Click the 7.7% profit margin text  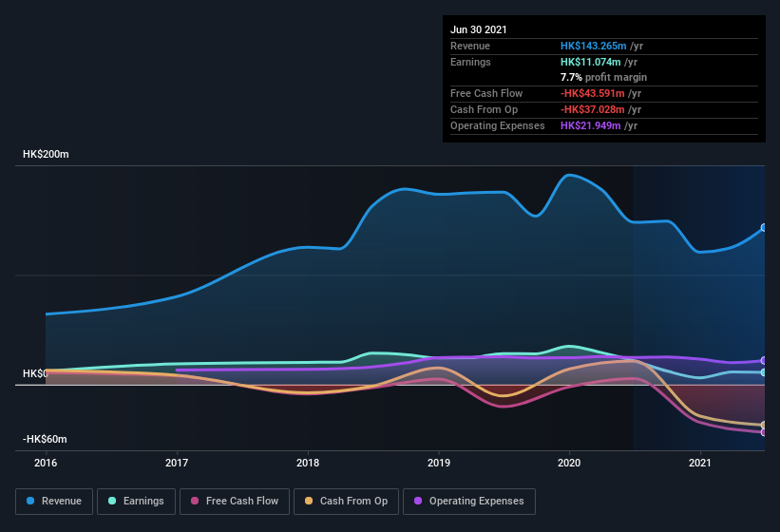click(x=604, y=77)
